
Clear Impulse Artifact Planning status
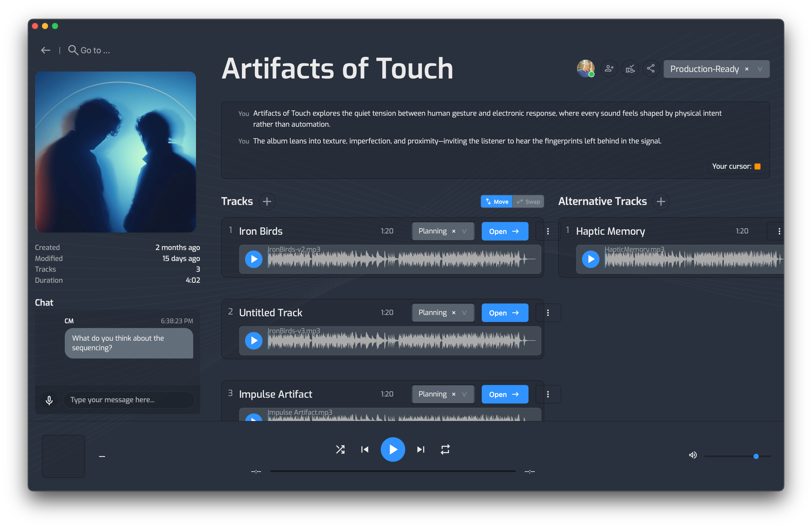pyautogui.click(x=454, y=394)
